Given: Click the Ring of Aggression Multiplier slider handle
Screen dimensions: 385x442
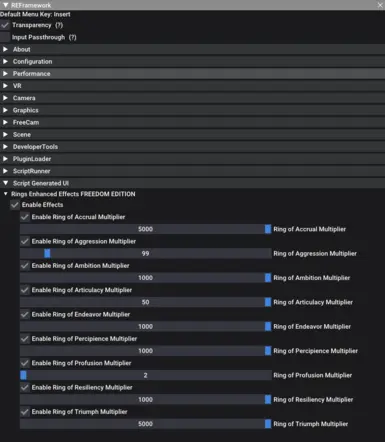Looking at the screenshot, I should (47, 253).
